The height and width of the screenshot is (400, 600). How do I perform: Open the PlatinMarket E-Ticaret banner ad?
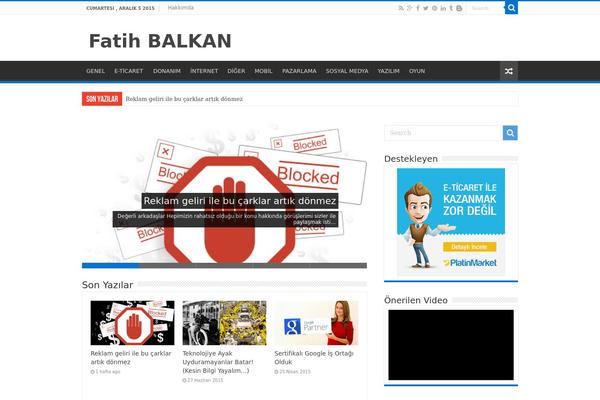451,222
